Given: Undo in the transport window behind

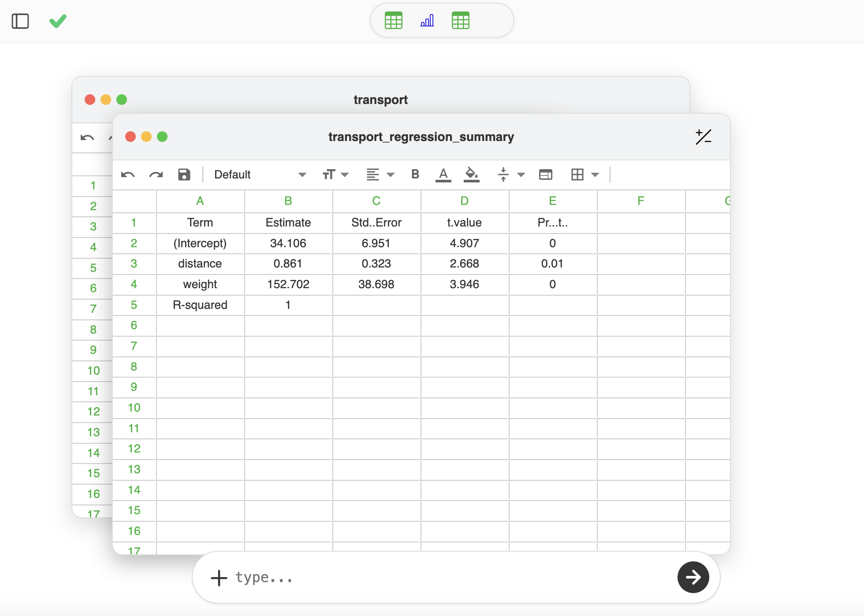Looking at the screenshot, I should point(87,138).
